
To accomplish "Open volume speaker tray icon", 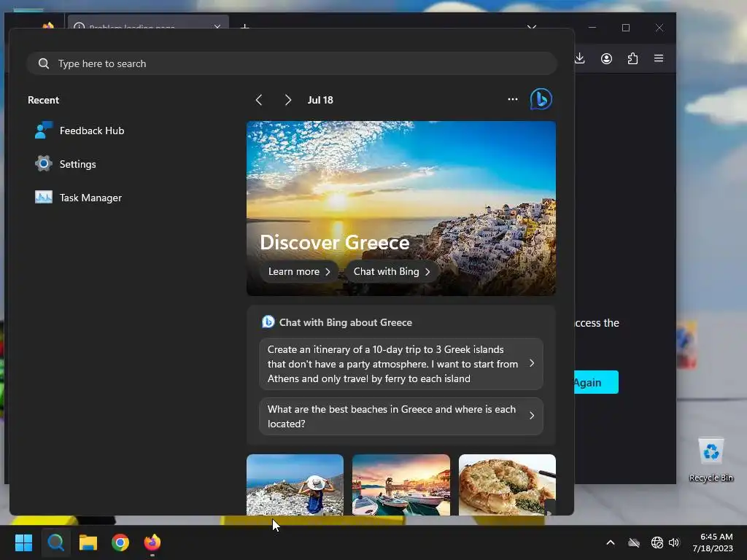I will tap(673, 542).
